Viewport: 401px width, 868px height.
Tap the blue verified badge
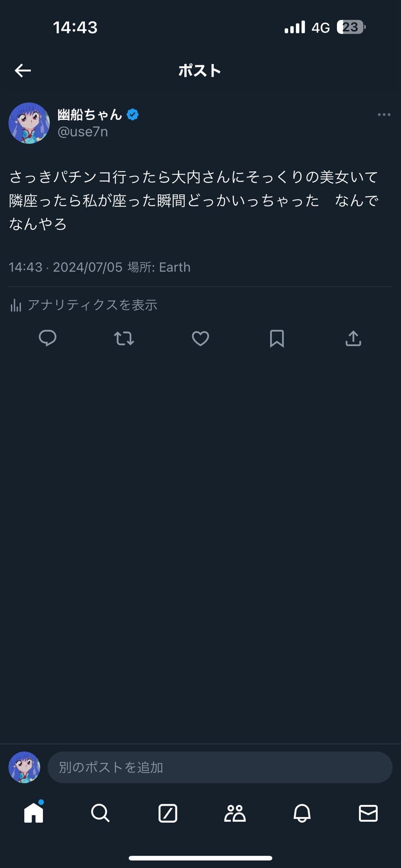(133, 114)
